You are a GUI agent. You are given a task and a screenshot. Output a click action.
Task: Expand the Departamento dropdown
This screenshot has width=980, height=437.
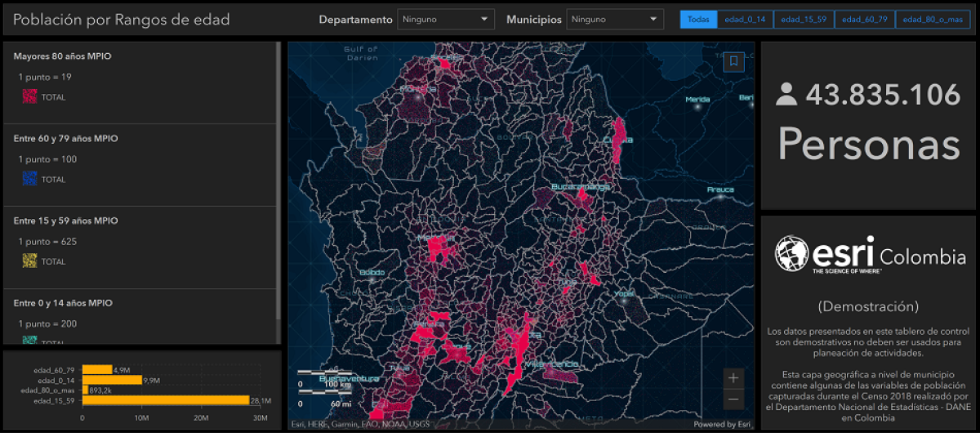(x=446, y=19)
